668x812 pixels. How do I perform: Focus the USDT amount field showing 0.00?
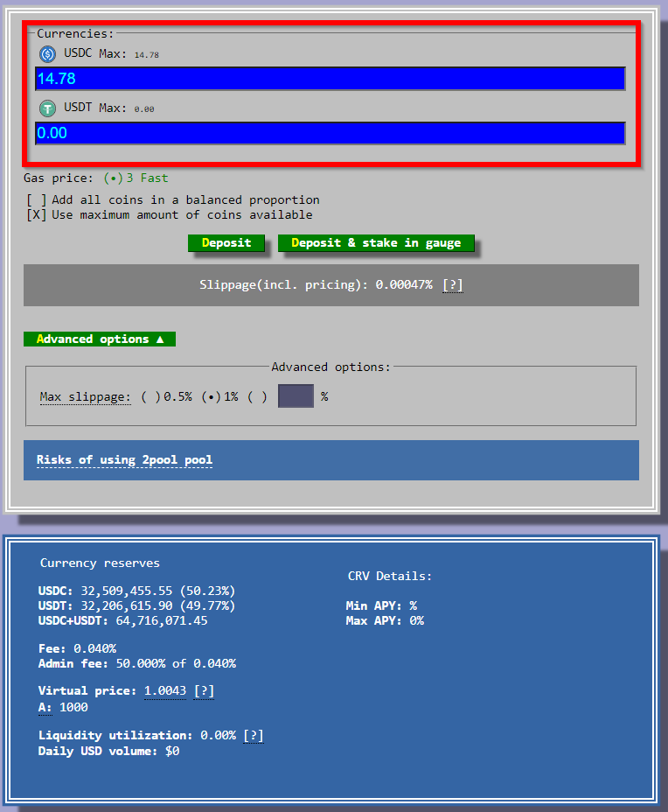coord(331,133)
